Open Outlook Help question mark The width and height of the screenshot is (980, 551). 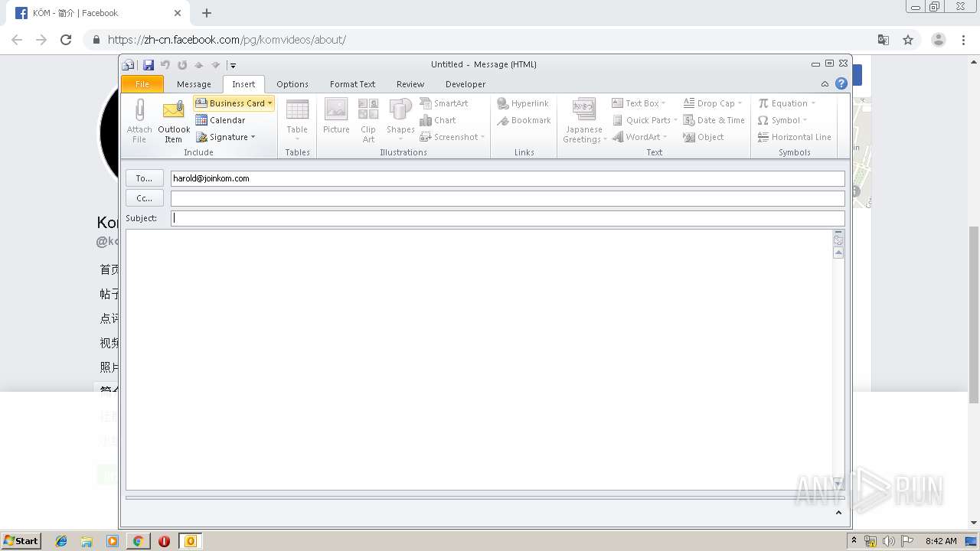tap(841, 84)
